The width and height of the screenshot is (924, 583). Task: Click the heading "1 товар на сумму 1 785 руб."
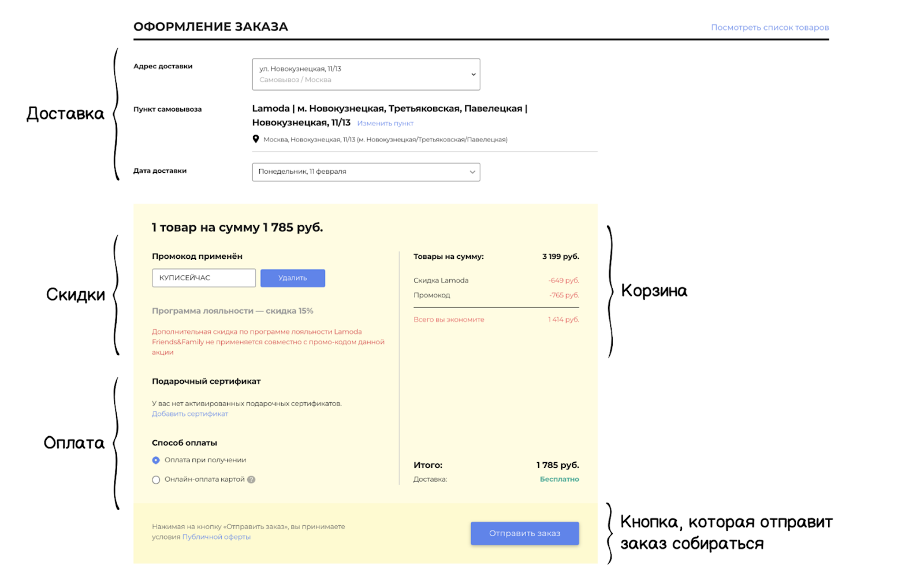point(237,228)
